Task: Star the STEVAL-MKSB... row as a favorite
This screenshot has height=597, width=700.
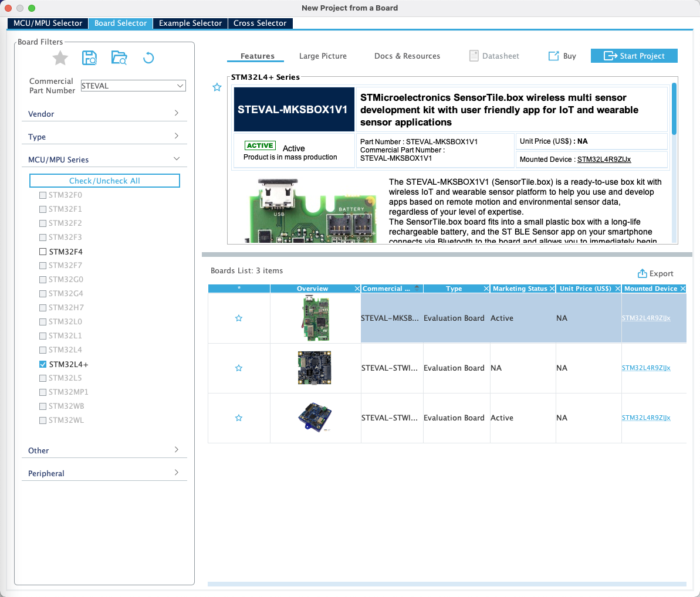Action: click(239, 318)
